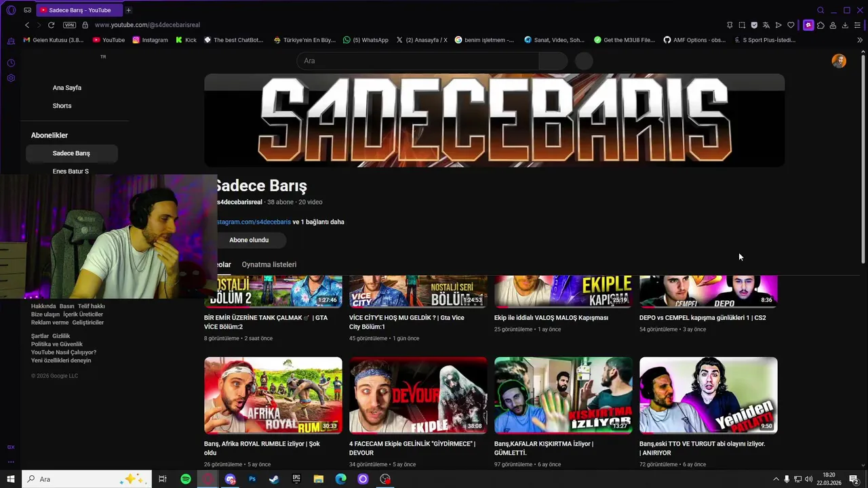Open the Kick bookmark
Viewport: 868px width, 488px height.
(186, 40)
